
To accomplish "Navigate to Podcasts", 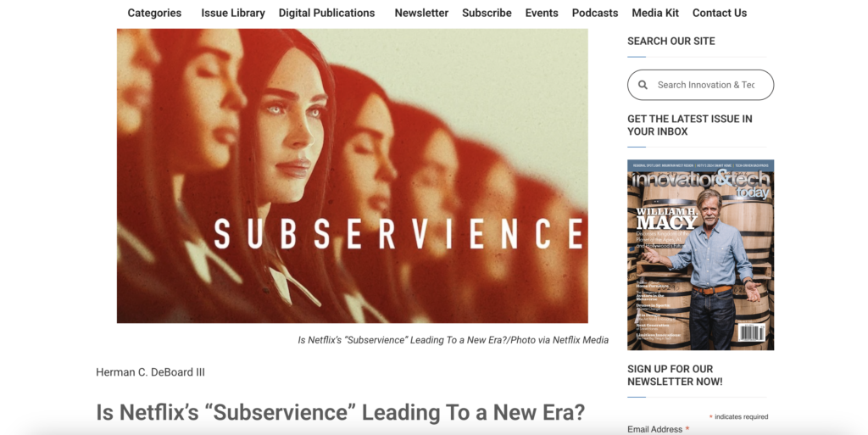I will 594,13.
